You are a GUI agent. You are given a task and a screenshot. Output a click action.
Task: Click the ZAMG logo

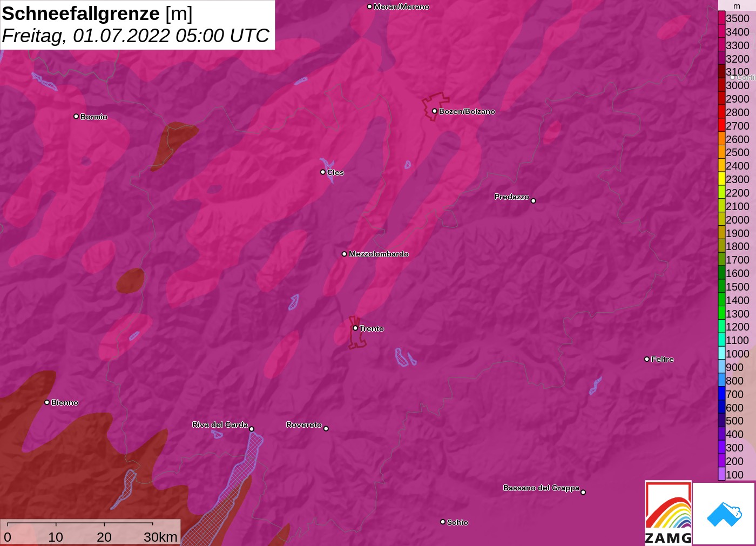tap(668, 513)
